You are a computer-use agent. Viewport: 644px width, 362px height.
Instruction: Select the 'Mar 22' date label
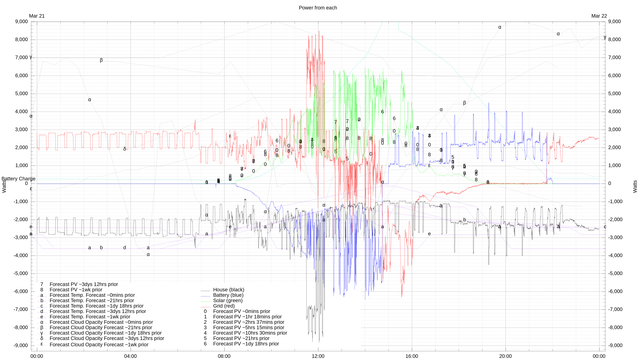(599, 16)
